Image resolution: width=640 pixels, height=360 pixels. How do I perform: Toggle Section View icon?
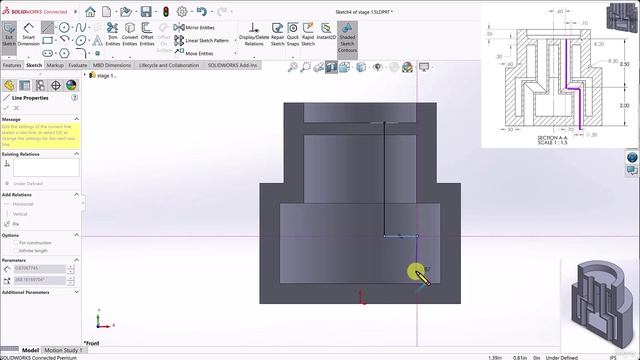pyautogui.click(x=331, y=67)
